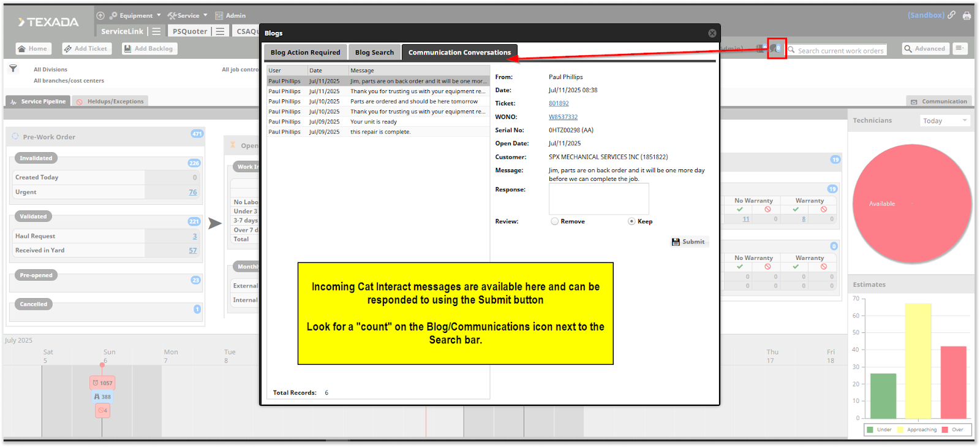Click the notebook count icon left of chat bubbles
Viewport: 980px width, 447px height.
(760, 48)
